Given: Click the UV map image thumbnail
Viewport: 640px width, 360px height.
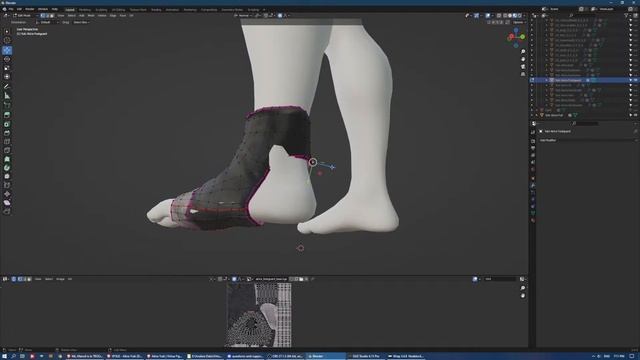Looking at the screenshot, I should 258,316.
